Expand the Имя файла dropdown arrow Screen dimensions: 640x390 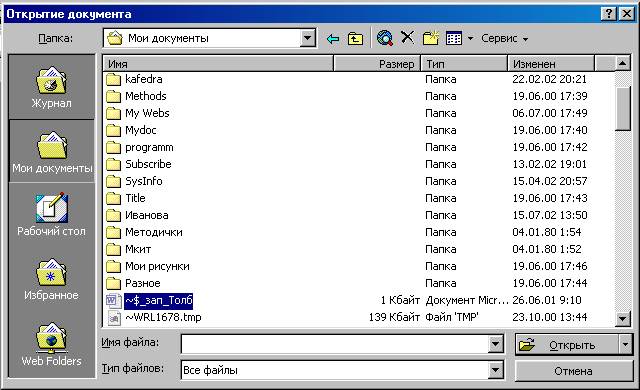[495, 344]
